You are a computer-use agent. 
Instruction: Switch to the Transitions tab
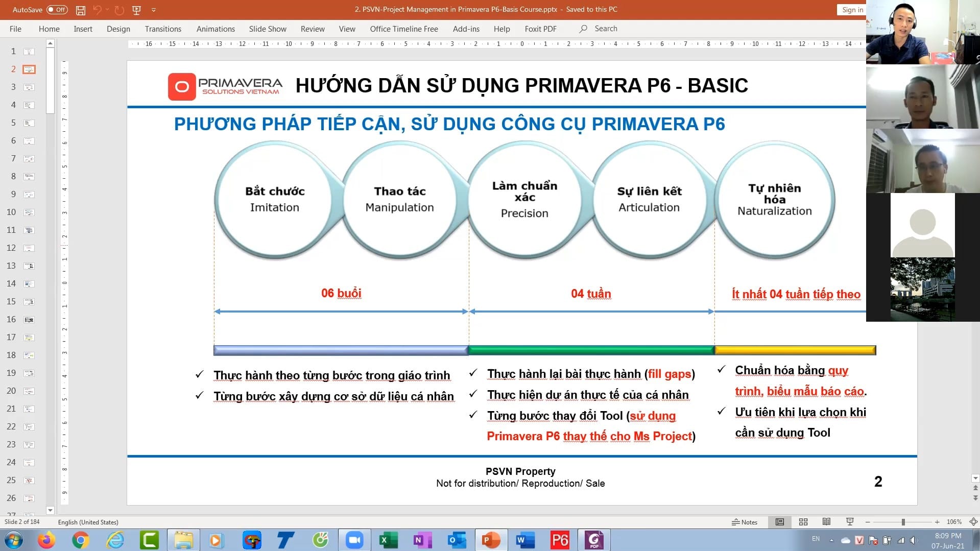163,29
